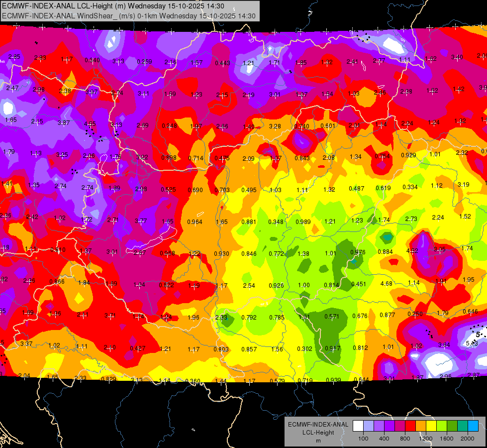The width and height of the screenshot is (487, 448).
Task: Click the value 3.64
Action: 444,345
